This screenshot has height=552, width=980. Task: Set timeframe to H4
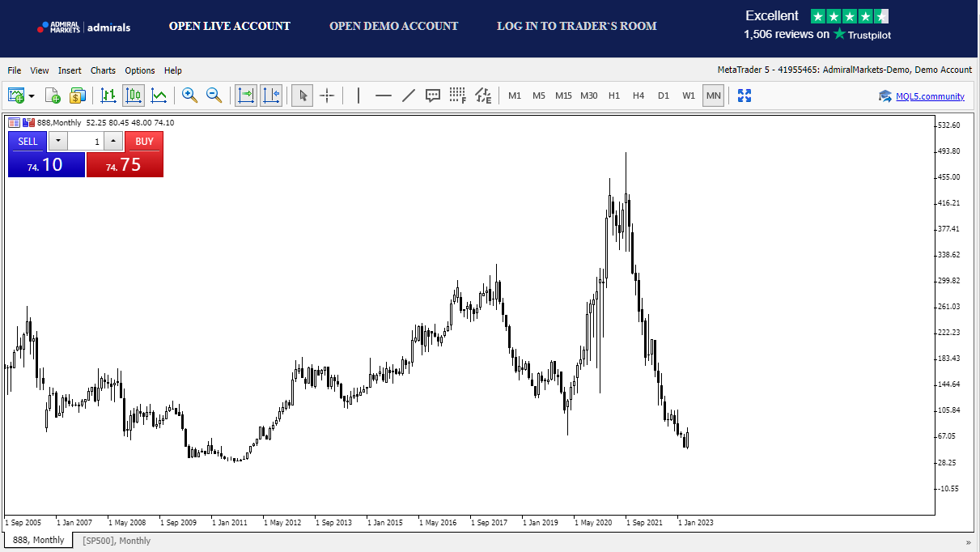(638, 96)
